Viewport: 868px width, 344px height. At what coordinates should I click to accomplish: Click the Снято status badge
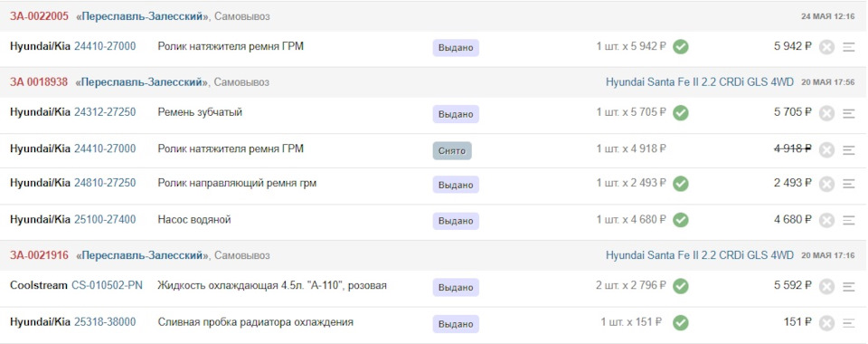click(452, 150)
